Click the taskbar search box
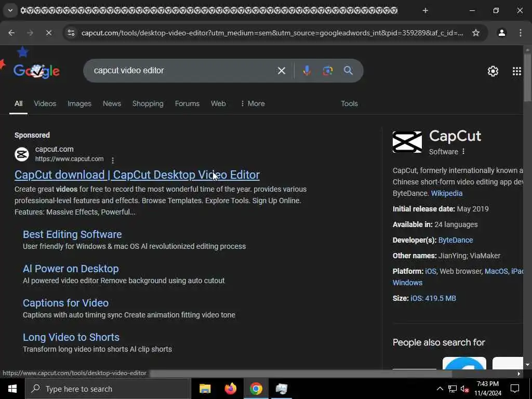Viewport: 532px width, 399px height. click(x=108, y=389)
